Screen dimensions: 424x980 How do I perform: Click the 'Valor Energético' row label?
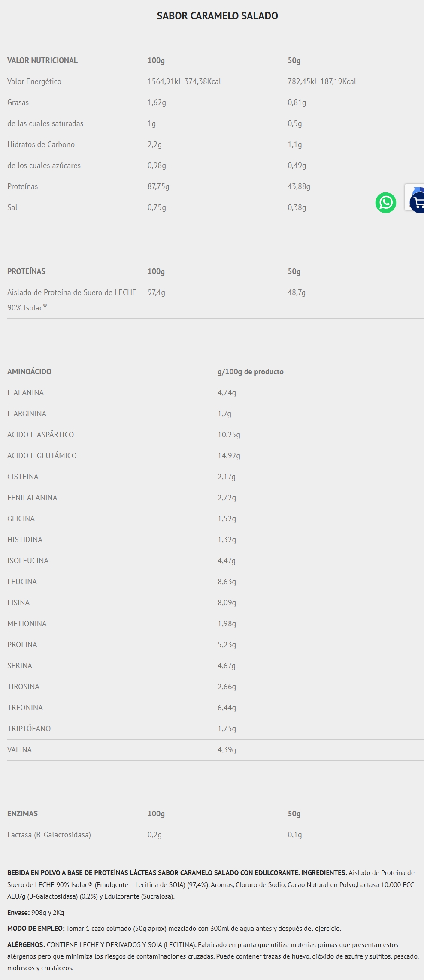(x=34, y=81)
